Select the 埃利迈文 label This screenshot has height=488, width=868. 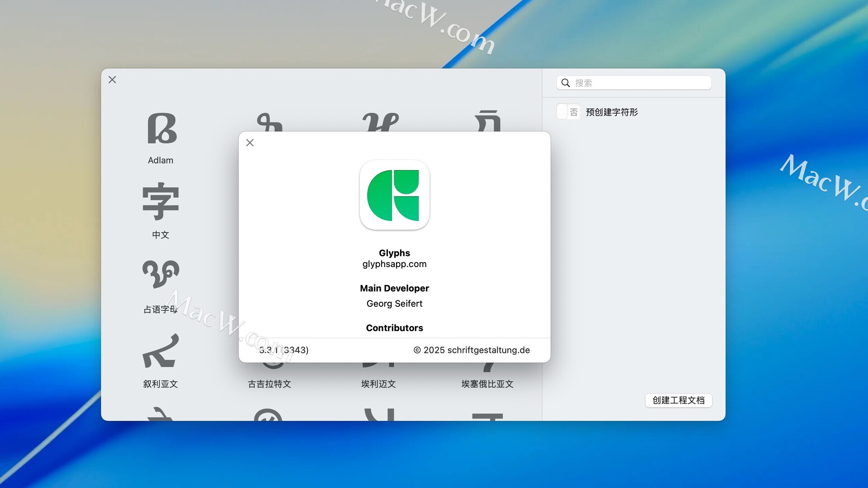(378, 384)
